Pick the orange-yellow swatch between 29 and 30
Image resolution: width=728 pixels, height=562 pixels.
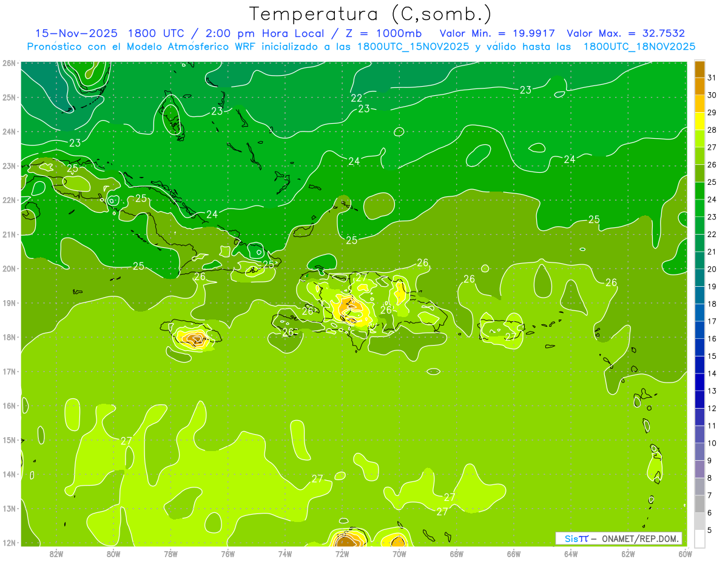pos(699,104)
